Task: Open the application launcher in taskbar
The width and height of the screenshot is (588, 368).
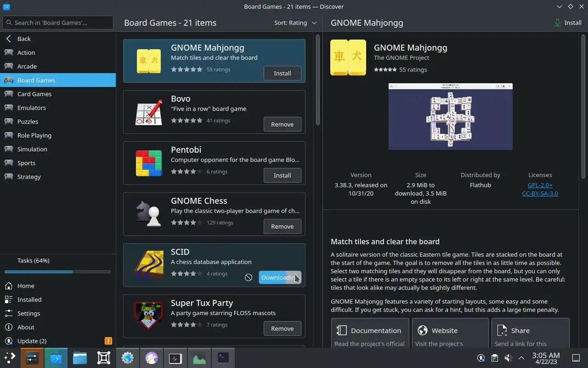Action: [10, 357]
